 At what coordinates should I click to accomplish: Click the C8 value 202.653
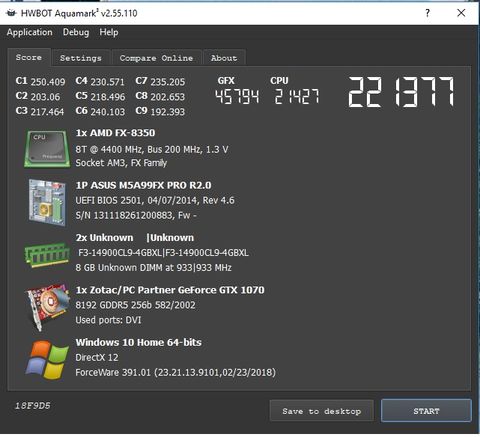[168, 97]
